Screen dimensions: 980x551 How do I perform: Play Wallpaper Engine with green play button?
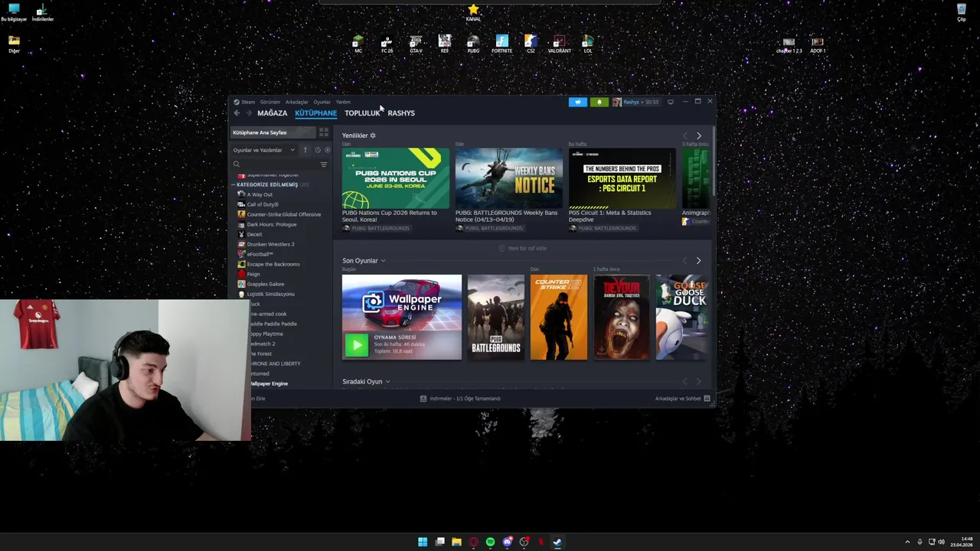(x=356, y=344)
